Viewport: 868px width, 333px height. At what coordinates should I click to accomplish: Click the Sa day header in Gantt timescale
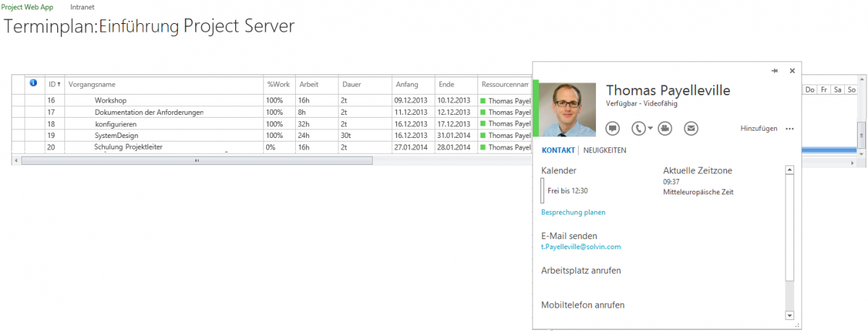838,90
